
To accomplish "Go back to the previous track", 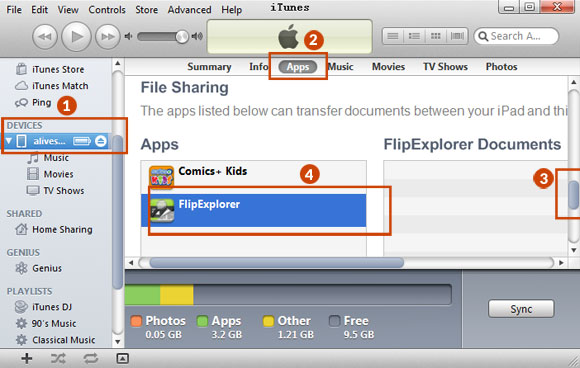I will [45, 37].
